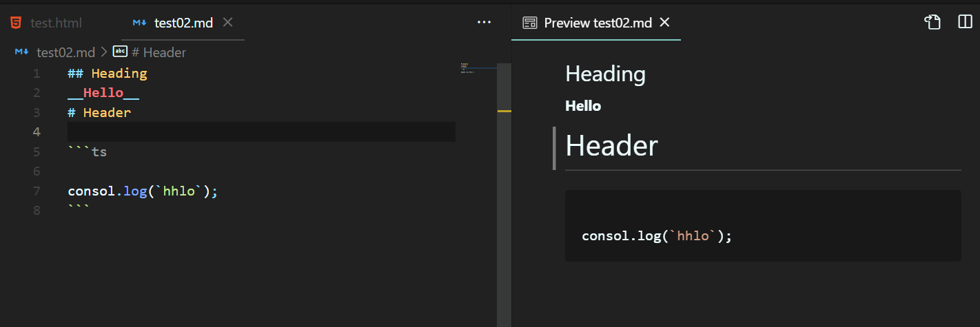
Task: Click line number 8 in the gutter
Action: [37, 211]
